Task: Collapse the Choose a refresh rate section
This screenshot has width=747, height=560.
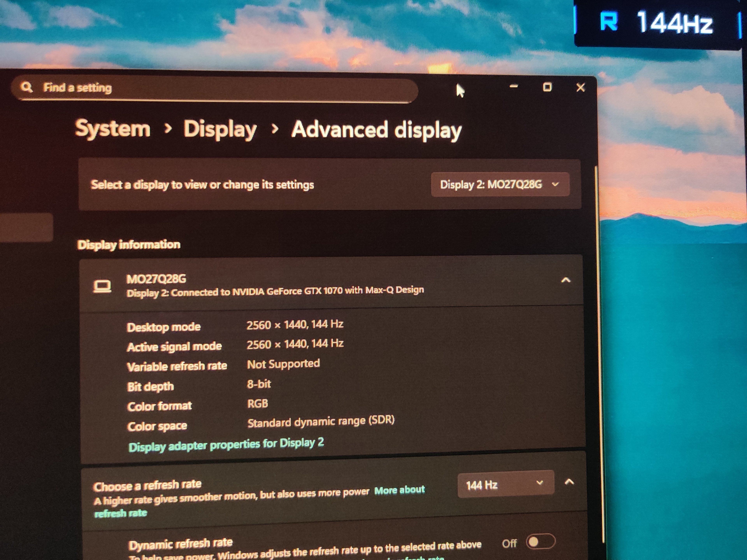Action: [569, 482]
